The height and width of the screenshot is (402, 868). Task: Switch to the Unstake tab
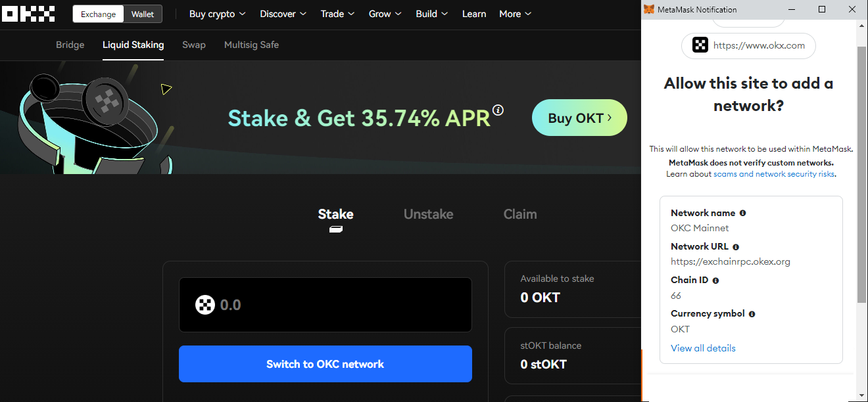[x=428, y=214]
